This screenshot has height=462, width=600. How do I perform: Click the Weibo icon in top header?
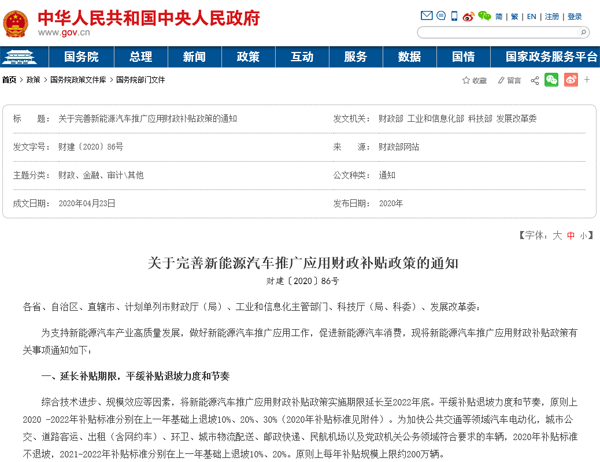click(x=470, y=17)
